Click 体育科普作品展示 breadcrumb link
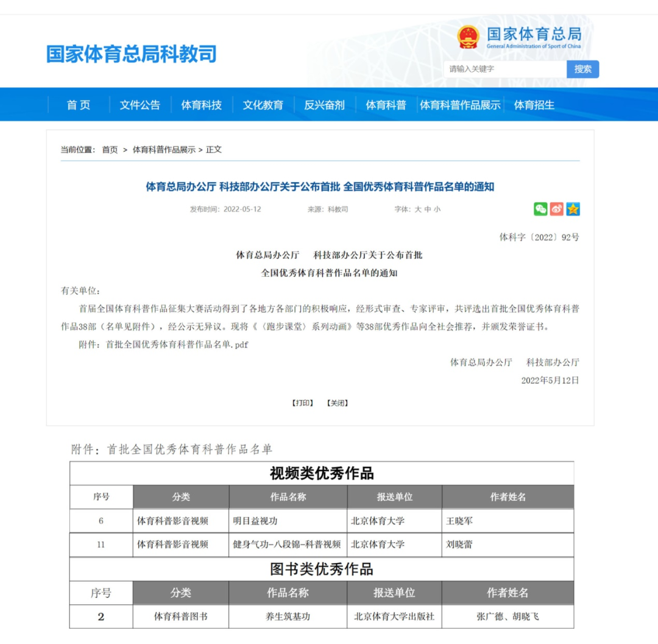This screenshot has height=644, width=658. [164, 148]
